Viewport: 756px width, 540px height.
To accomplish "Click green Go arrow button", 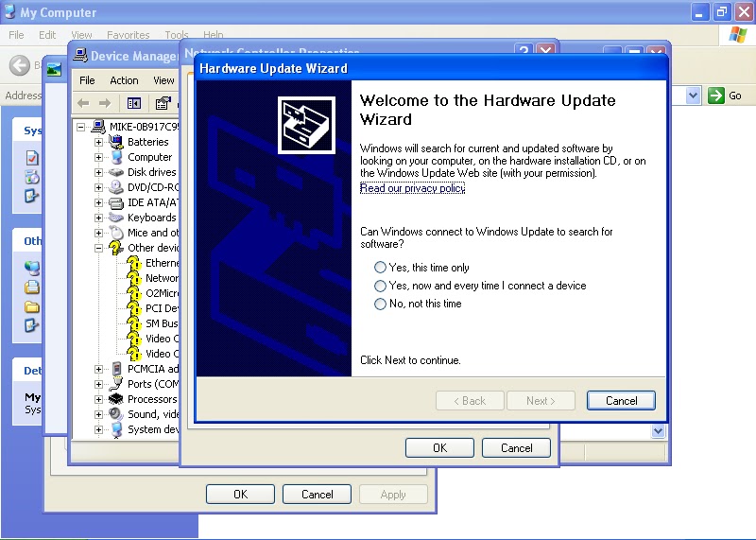I will click(x=716, y=96).
